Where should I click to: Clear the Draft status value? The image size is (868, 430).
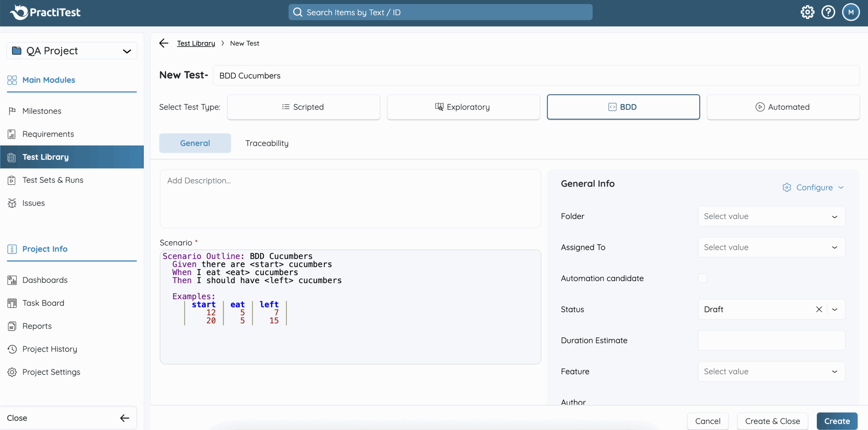tap(819, 309)
